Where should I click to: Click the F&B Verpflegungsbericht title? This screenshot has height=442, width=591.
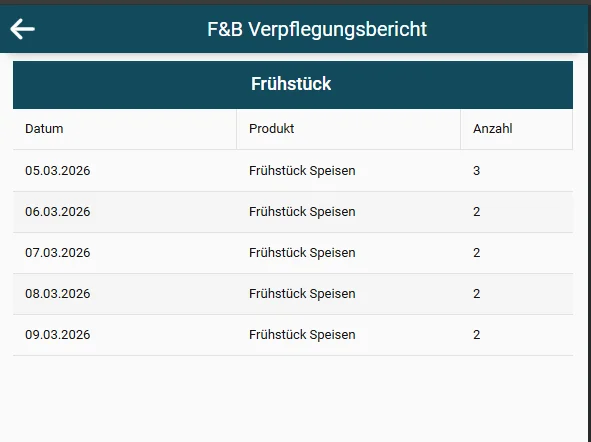tap(317, 29)
